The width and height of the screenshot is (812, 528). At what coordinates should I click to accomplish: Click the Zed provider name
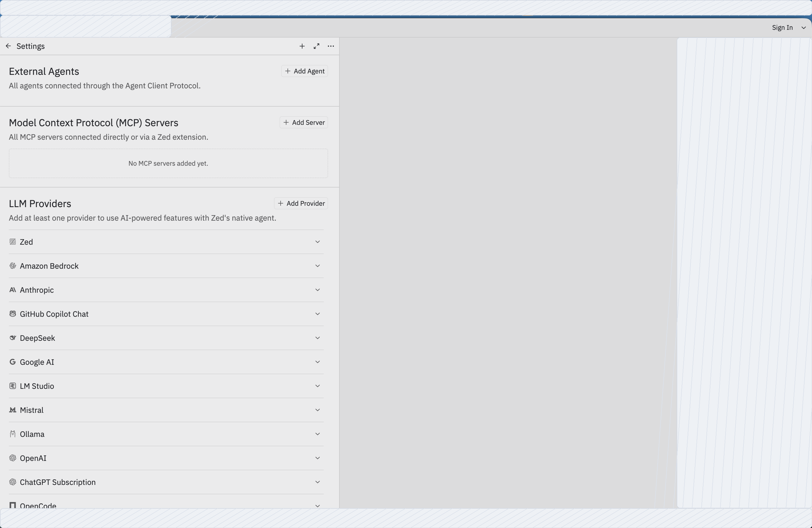coord(26,242)
